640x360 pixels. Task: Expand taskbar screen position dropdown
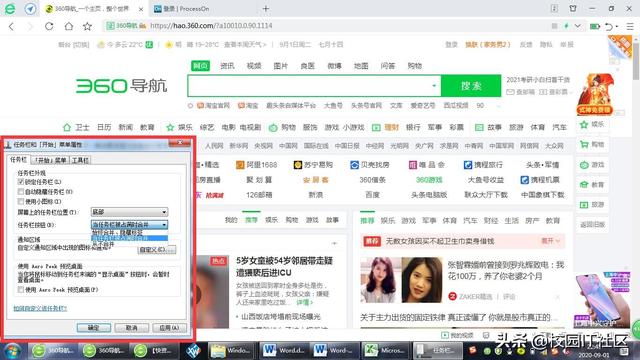(x=129, y=212)
